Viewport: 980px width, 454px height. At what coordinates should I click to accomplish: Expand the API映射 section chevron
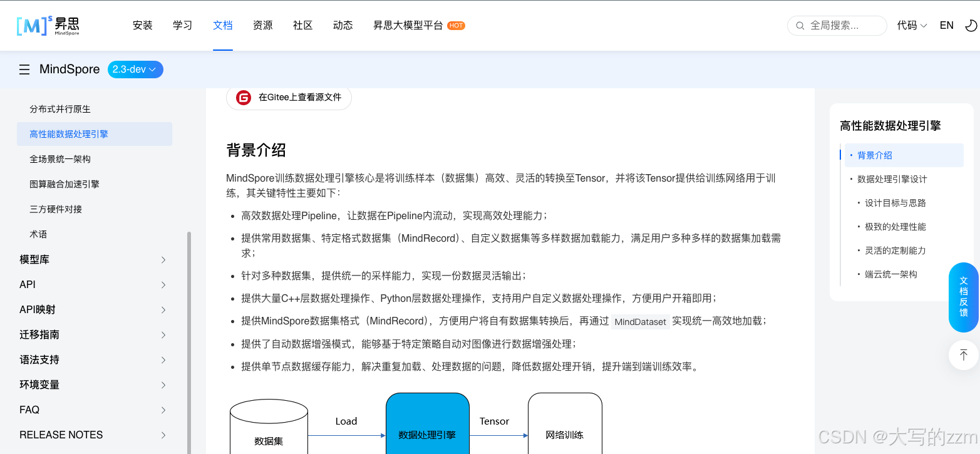(163, 310)
